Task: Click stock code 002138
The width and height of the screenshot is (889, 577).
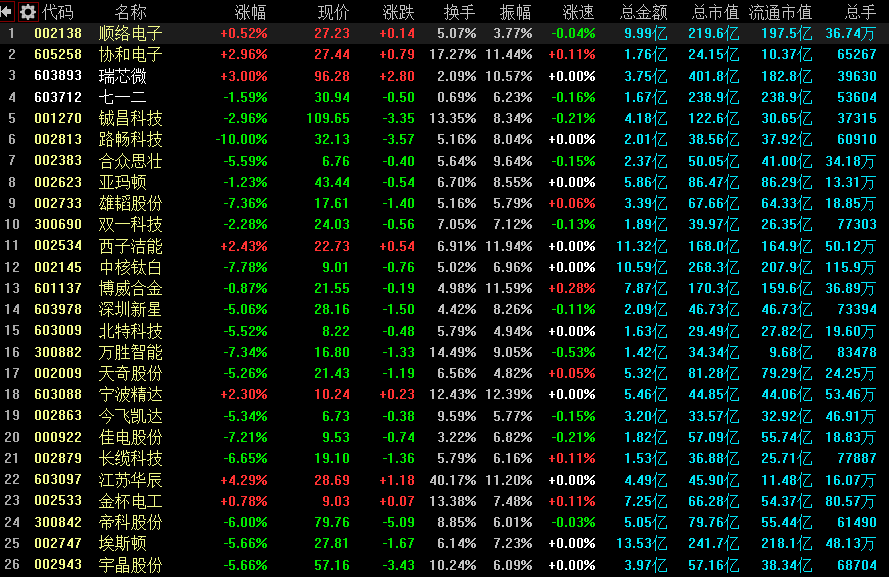Action: click(x=58, y=33)
